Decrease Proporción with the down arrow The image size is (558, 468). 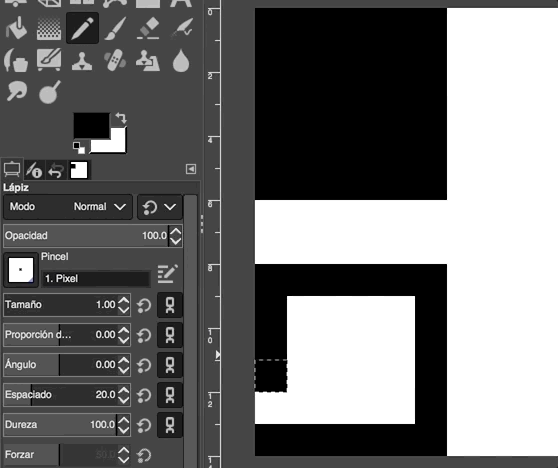coord(123,340)
